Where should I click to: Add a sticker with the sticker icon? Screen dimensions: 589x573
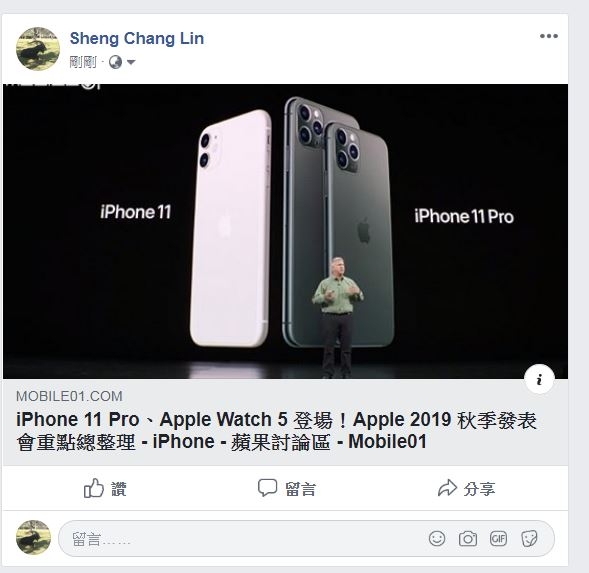(529, 539)
